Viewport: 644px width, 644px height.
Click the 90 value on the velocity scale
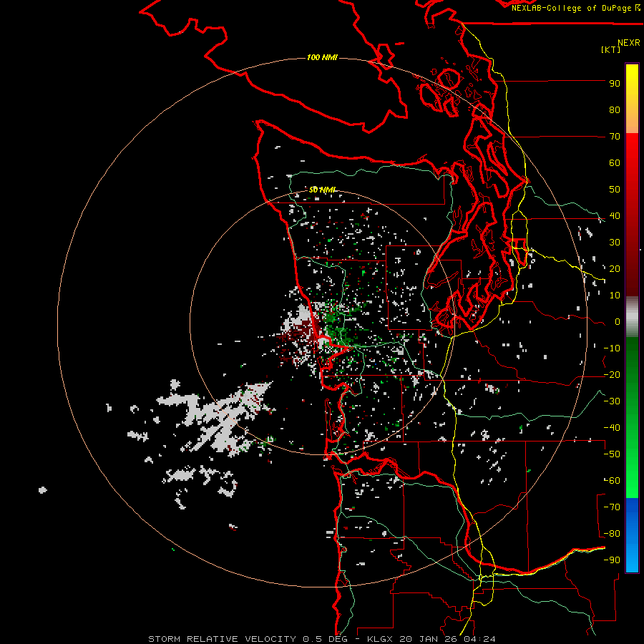(615, 84)
